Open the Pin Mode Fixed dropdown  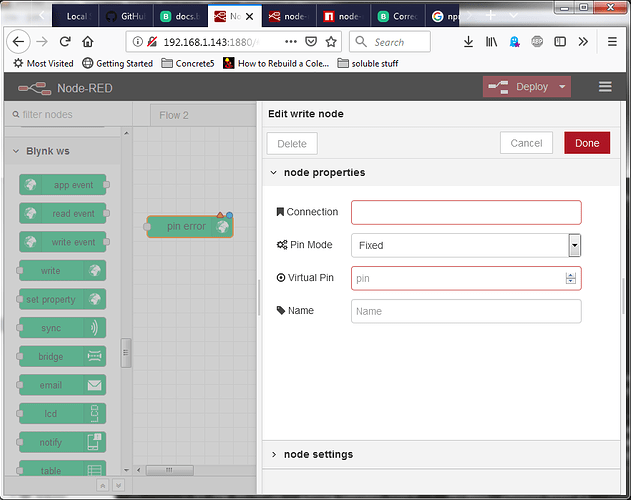coord(466,245)
